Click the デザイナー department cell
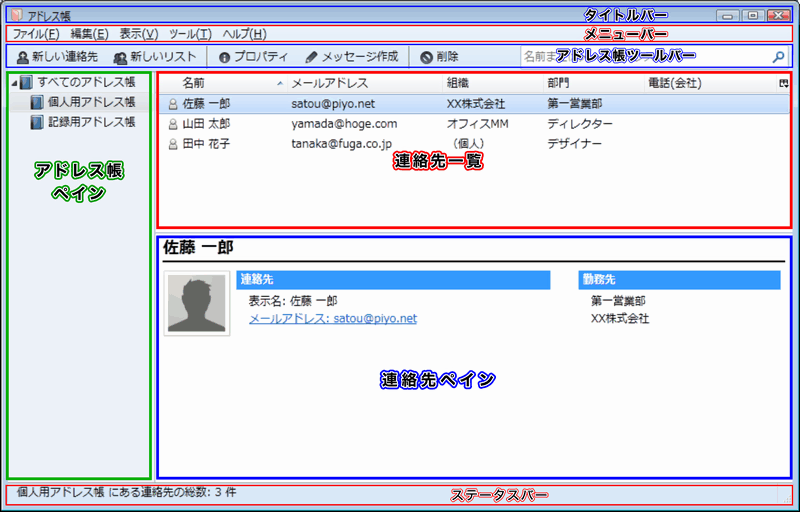Image resolution: width=800 pixels, height=512 pixels. tap(574, 144)
